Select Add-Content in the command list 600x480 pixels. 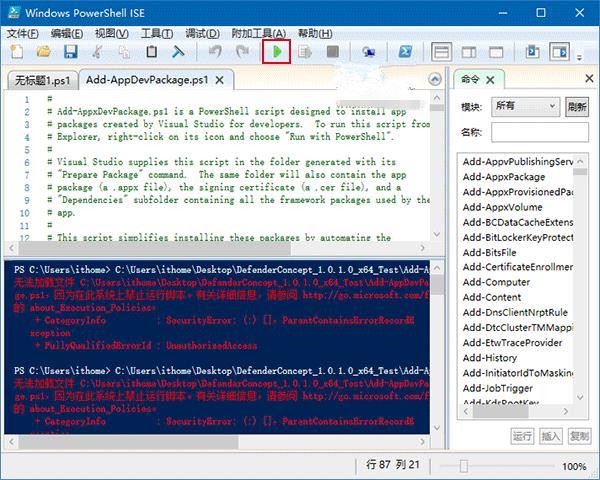click(492, 297)
